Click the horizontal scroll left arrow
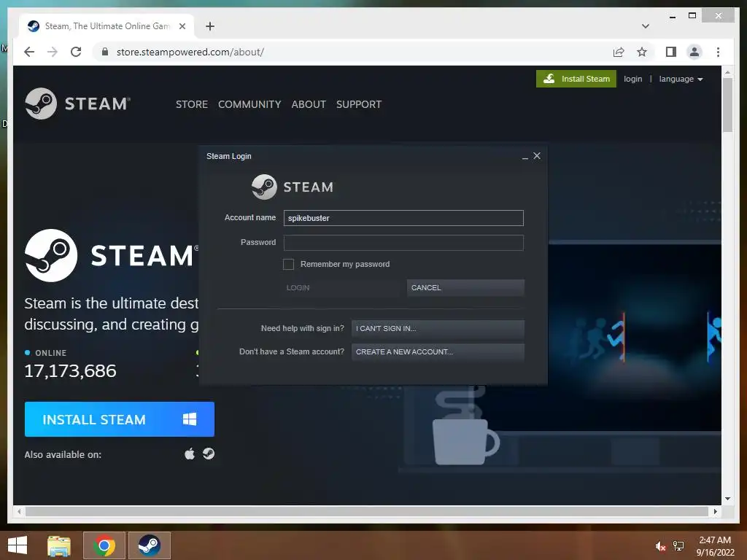Screen dimensions: 747x560 click(x=18, y=511)
